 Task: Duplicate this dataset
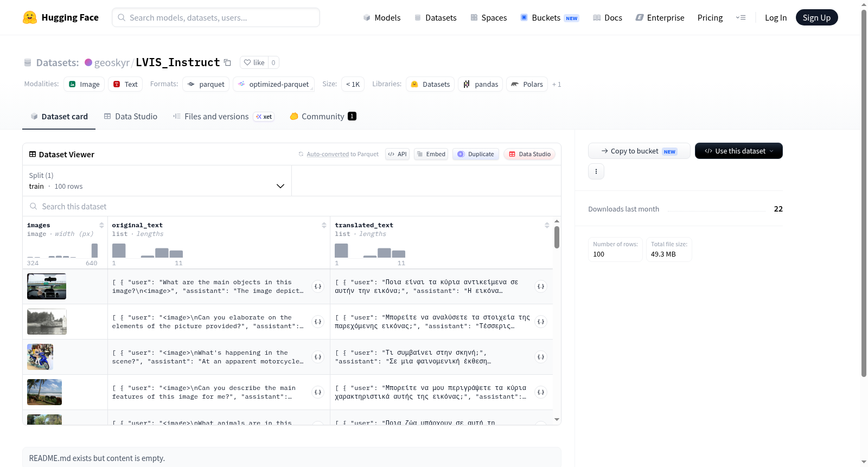click(476, 154)
